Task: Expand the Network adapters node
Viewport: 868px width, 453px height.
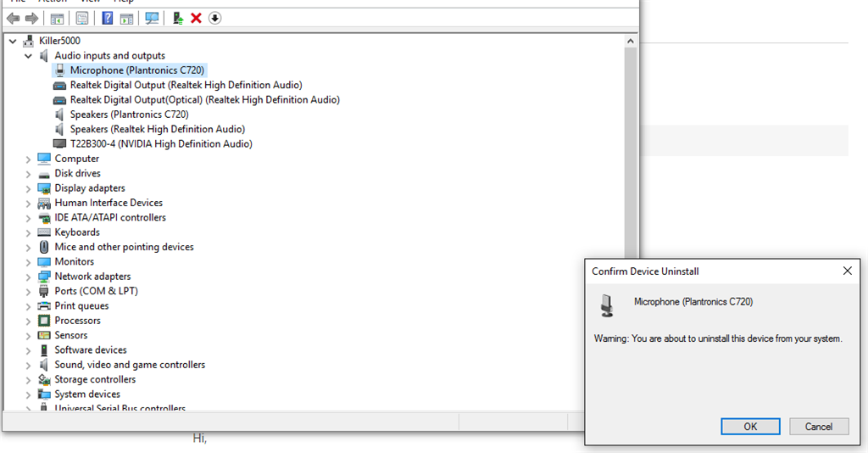Action: point(28,277)
